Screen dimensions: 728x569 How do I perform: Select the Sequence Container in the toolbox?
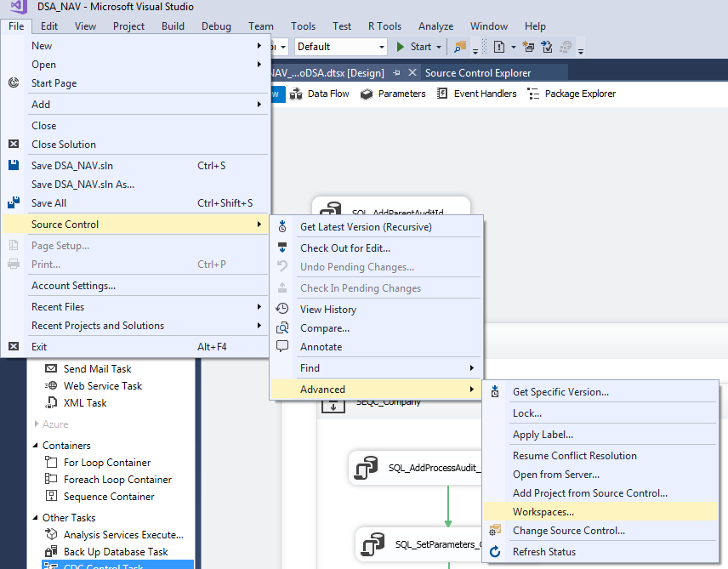[x=52, y=496]
